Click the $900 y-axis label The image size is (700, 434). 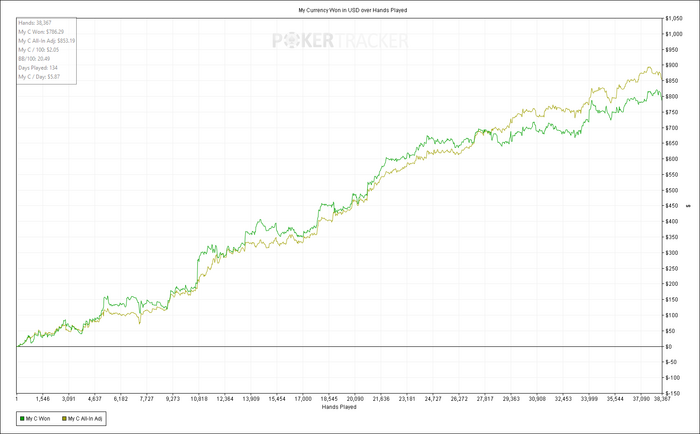(671, 65)
